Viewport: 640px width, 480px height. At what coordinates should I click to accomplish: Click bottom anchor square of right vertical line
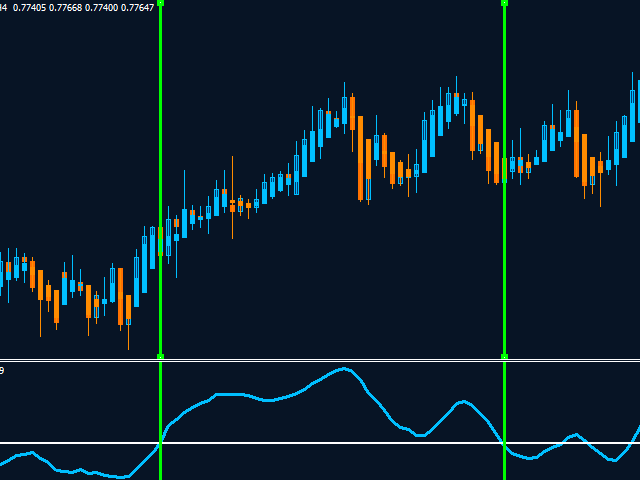pos(504,356)
